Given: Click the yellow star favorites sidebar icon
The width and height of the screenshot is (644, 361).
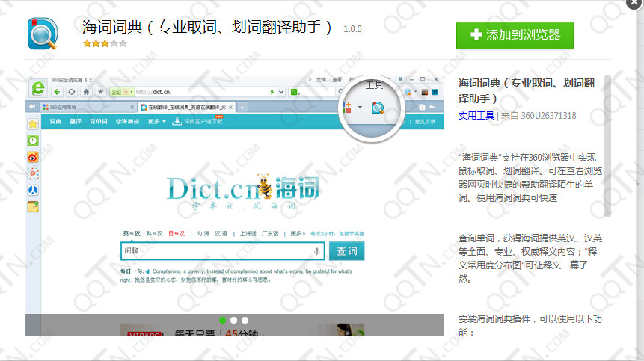Looking at the screenshot, I should 33,123.
